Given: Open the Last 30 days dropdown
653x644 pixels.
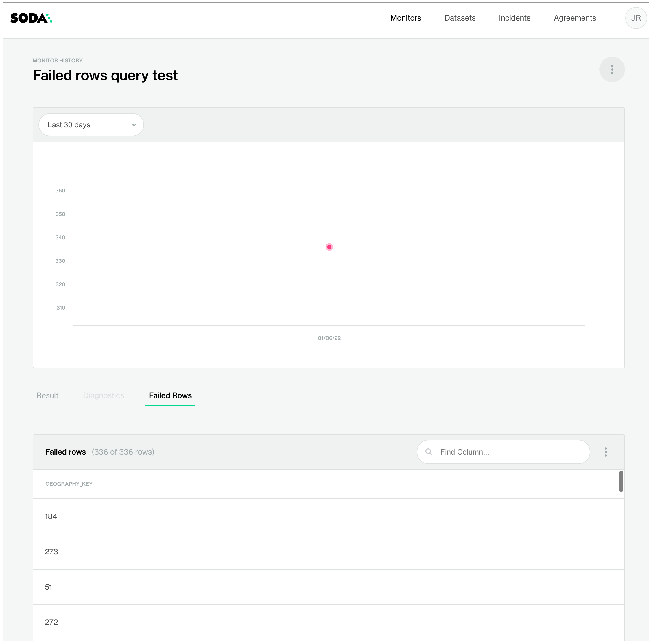Looking at the screenshot, I should (x=91, y=125).
